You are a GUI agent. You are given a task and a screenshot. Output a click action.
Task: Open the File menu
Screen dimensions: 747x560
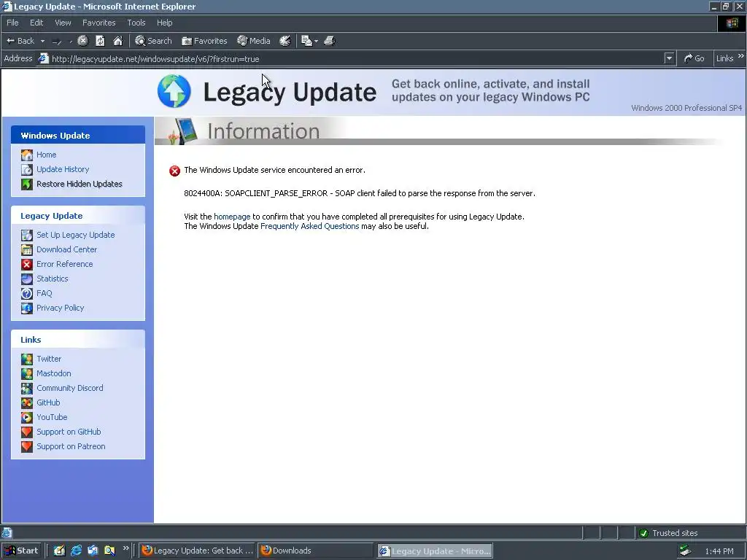tap(12, 23)
